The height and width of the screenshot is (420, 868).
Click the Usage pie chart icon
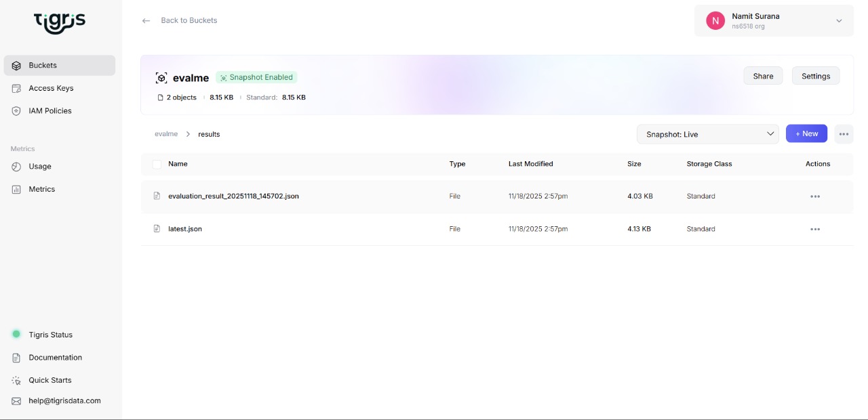click(17, 167)
